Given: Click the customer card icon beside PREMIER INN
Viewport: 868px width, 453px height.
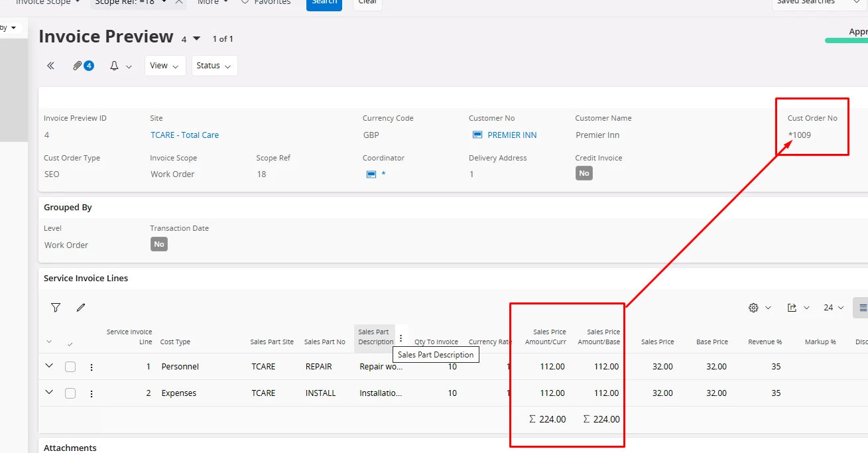Looking at the screenshot, I should (x=477, y=135).
